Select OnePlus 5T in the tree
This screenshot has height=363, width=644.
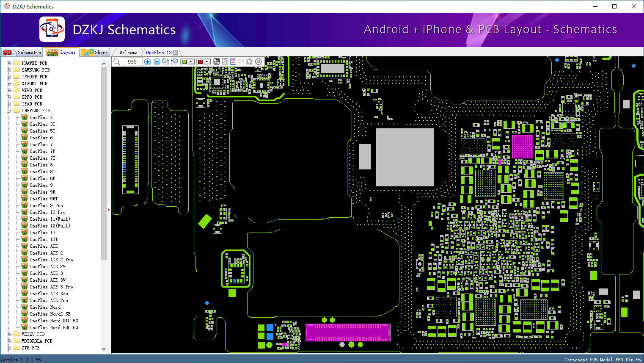42,131
